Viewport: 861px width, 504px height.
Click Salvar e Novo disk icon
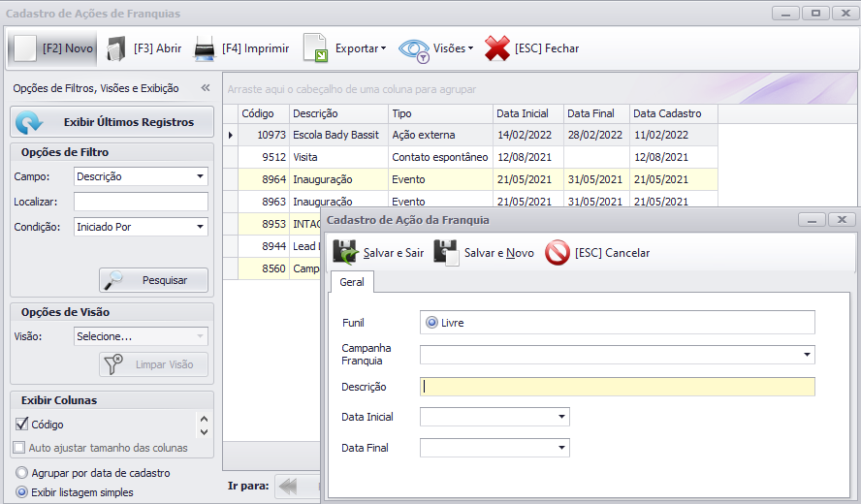446,253
